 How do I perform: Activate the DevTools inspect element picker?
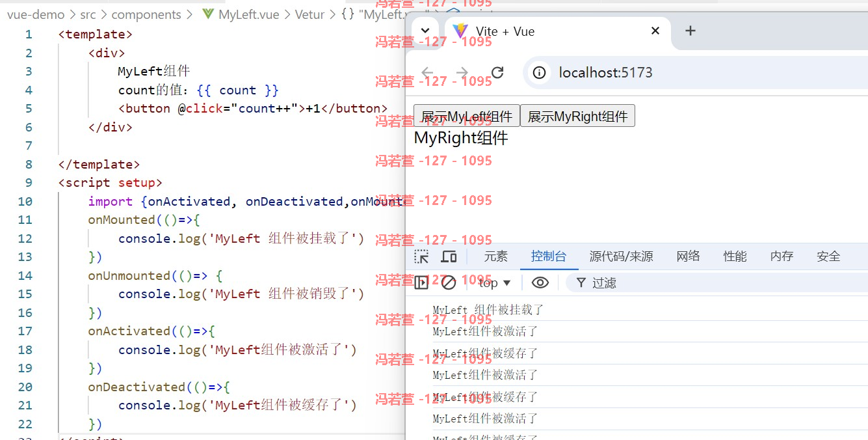[x=422, y=256]
